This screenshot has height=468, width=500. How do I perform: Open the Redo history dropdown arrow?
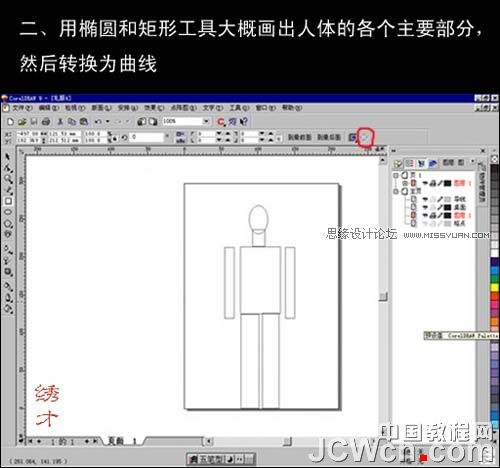click(128, 122)
